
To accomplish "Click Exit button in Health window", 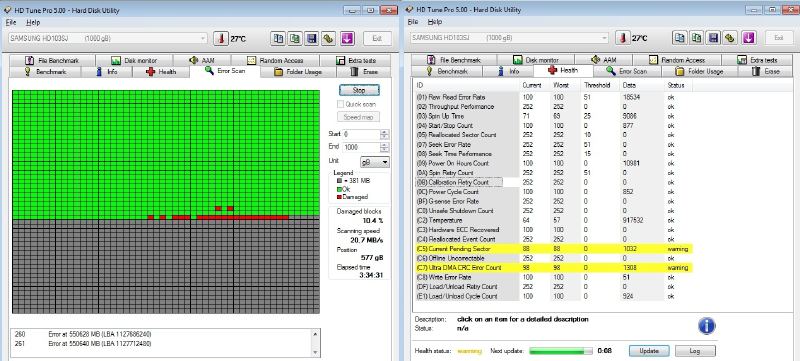I will [x=779, y=38].
